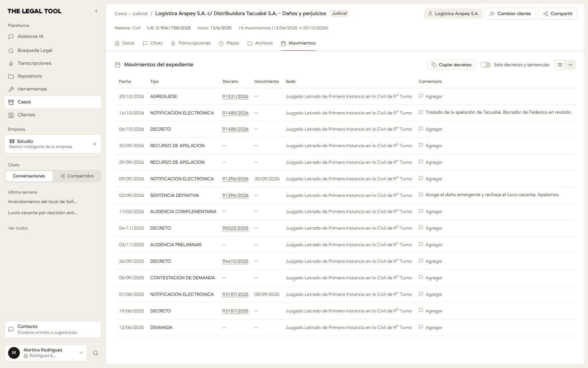Add comment on the DEMANDA row
This screenshot has width=588, height=368.
tap(430, 328)
